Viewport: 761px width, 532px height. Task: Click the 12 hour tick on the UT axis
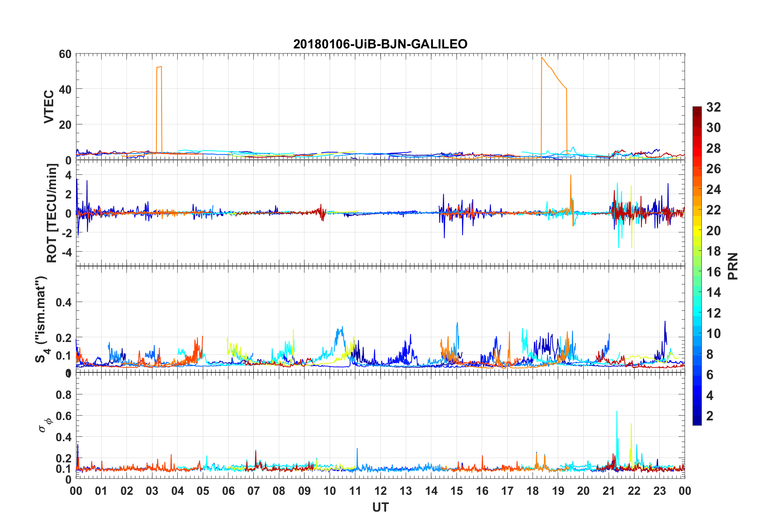tap(380, 491)
